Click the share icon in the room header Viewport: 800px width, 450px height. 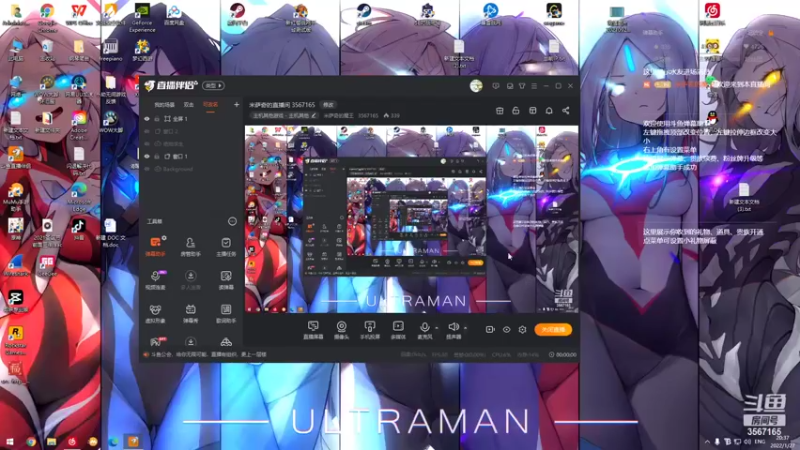pyautogui.click(x=566, y=111)
